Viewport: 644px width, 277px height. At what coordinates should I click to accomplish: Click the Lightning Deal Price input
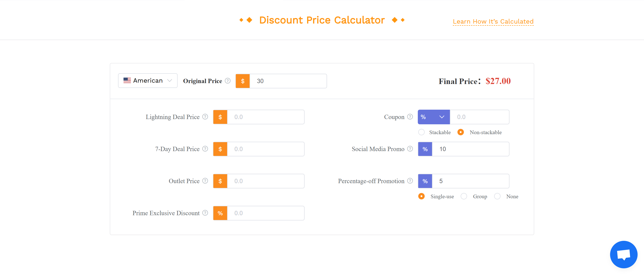pos(265,117)
